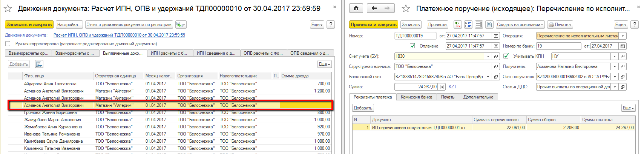Enable Ручная корректировка checkbox
Viewport: 644px width, 154px height.
[8, 44]
